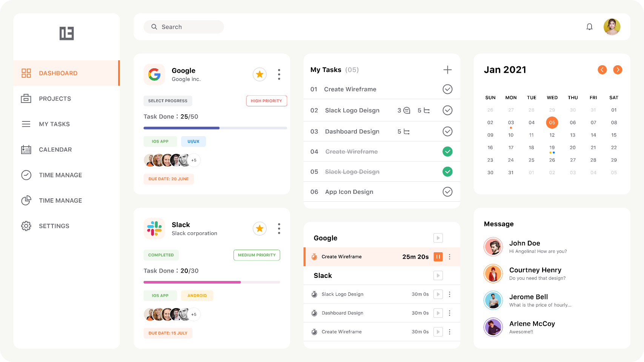Open options menu for Dashboard Design timer
644x362 pixels.
click(x=449, y=313)
